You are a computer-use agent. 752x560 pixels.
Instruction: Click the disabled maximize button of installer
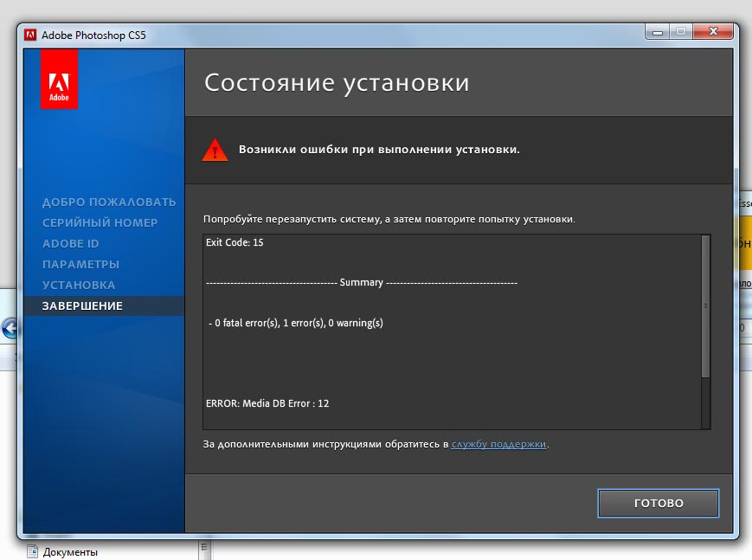tap(681, 31)
